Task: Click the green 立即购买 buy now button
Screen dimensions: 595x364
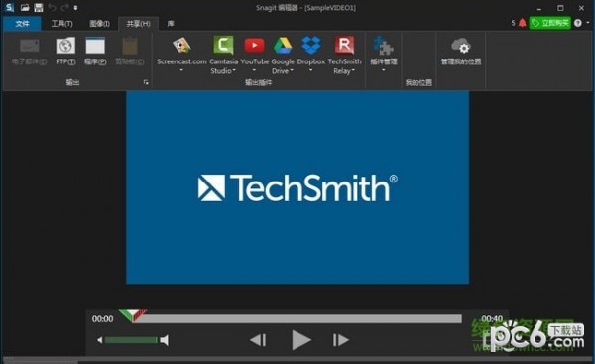Action: click(x=549, y=23)
